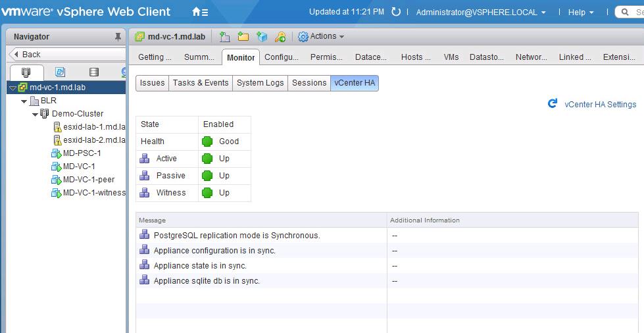Collapse the BLR datacenter node
This screenshot has width=644, height=333.
click(24, 101)
